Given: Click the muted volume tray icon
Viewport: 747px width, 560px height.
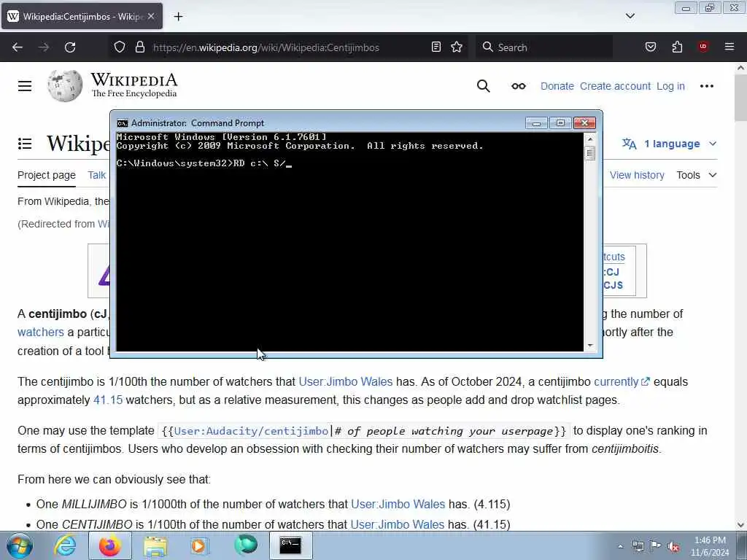Looking at the screenshot, I should [673, 546].
